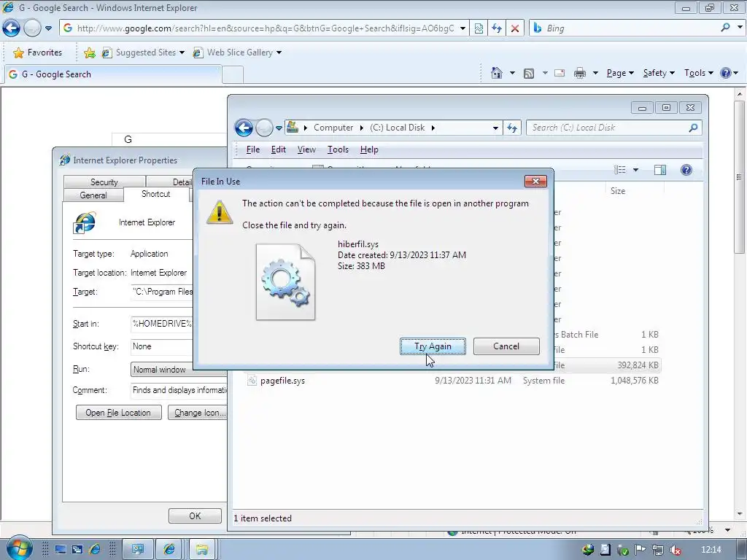Open Suggested Sites link
Screen dimensions: 747x560
(x=142, y=52)
